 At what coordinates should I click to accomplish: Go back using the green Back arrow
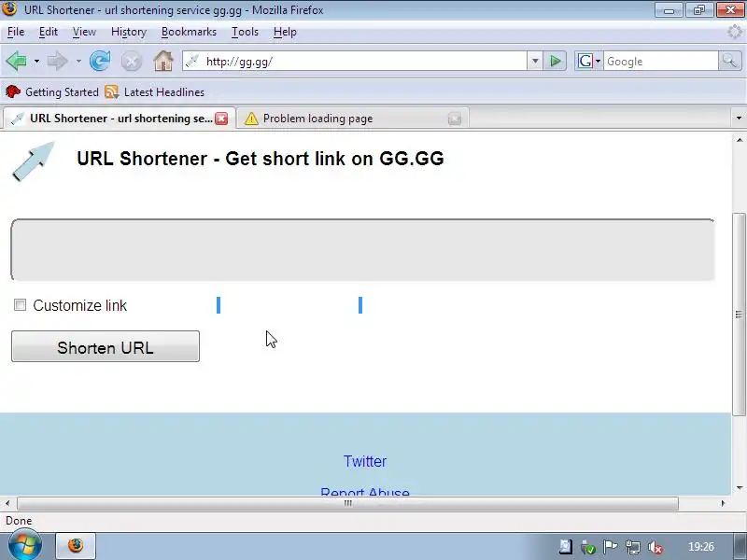pos(16,61)
